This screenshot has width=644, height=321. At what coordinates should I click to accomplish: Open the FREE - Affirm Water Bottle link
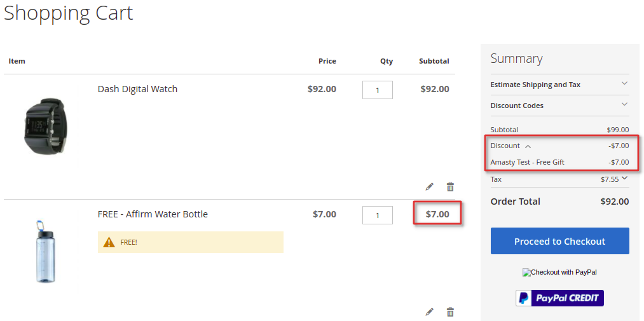pyautogui.click(x=153, y=214)
